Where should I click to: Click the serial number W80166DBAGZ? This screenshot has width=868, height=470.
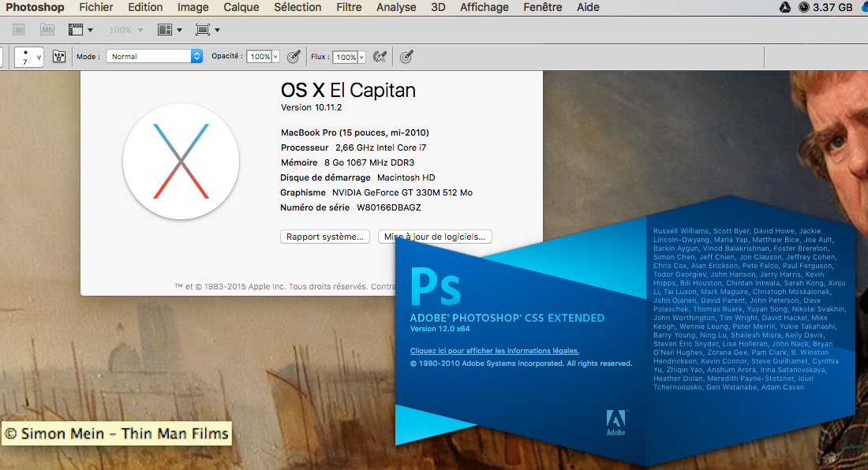coord(388,207)
